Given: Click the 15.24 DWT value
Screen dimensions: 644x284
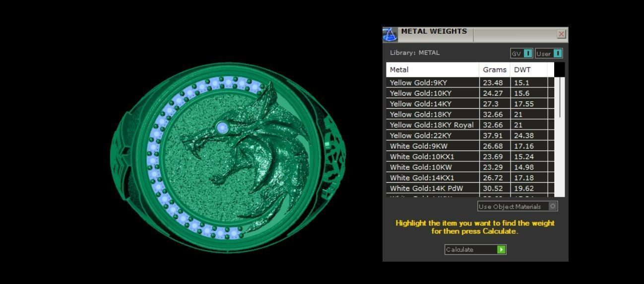Looking at the screenshot, I should pos(524,156).
